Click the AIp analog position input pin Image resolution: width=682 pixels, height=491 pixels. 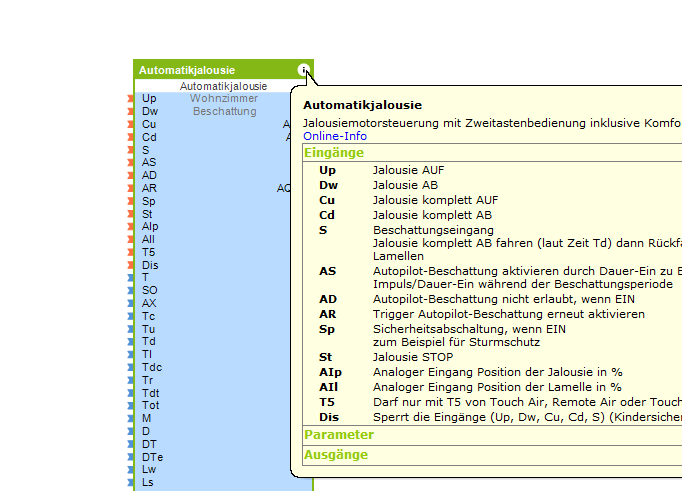(x=131, y=227)
